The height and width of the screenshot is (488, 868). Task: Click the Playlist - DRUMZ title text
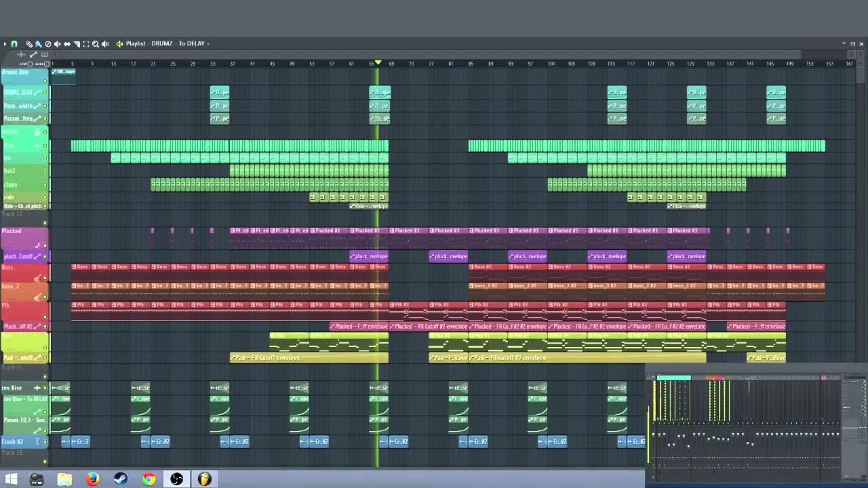click(x=149, y=44)
